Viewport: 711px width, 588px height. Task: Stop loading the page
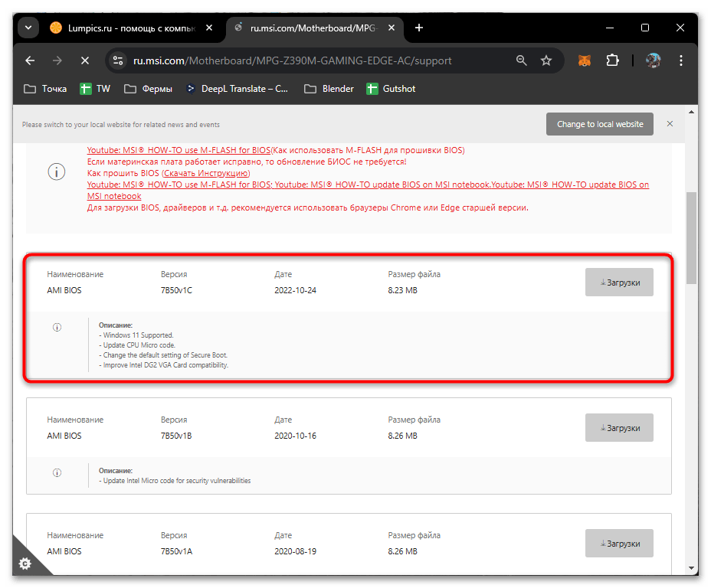point(85,60)
